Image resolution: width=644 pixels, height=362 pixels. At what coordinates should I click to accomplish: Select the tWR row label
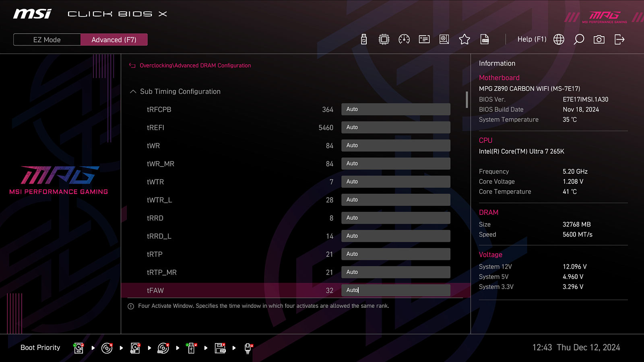click(153, 146)
